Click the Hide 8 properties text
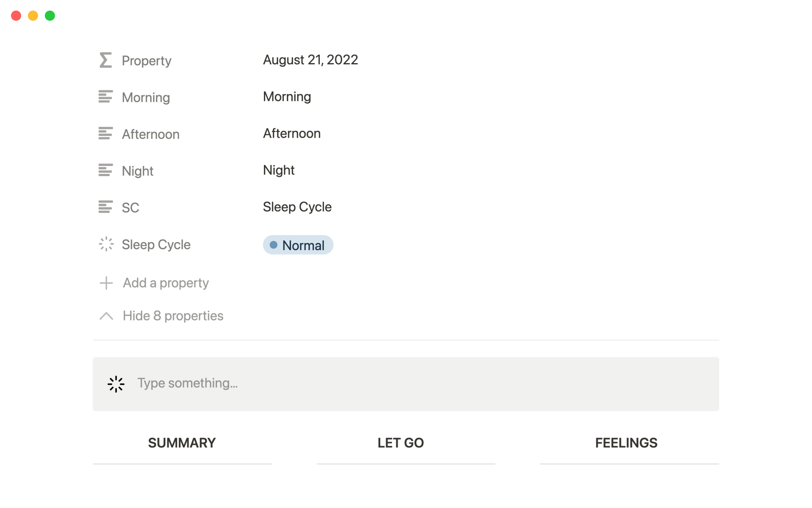The height and width of the screenshot is (508, 812). click(173, 316)
